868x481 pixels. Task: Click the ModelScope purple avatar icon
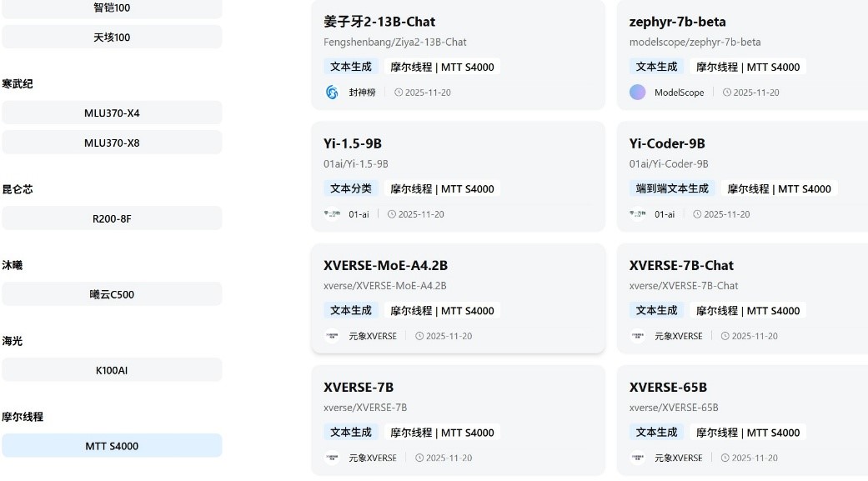(x=638, y=93)
